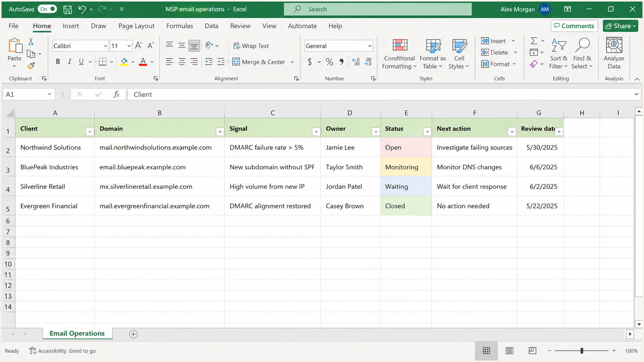Click the Cut scissors icon
Image resolution: width=644 pixels, height=362 pixels.
point(31,42)
